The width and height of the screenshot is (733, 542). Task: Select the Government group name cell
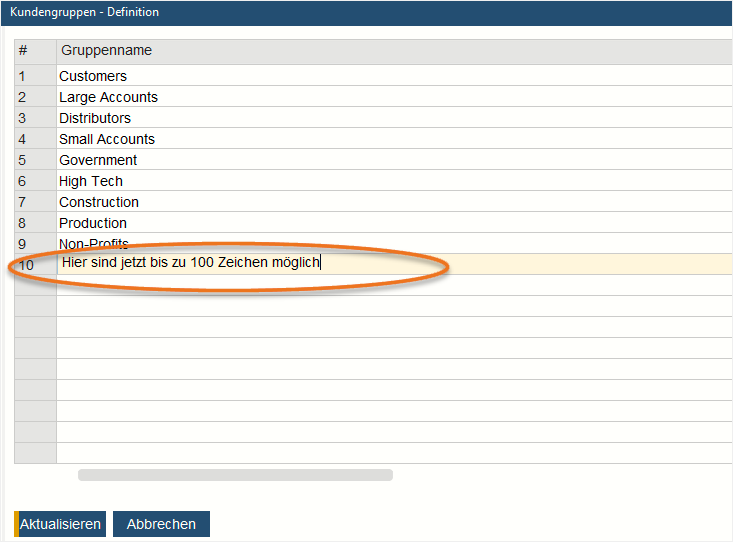98,160
